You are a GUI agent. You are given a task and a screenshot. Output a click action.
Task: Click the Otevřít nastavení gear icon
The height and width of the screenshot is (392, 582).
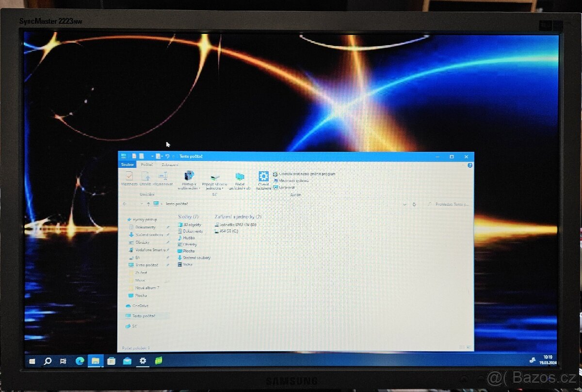263,177
